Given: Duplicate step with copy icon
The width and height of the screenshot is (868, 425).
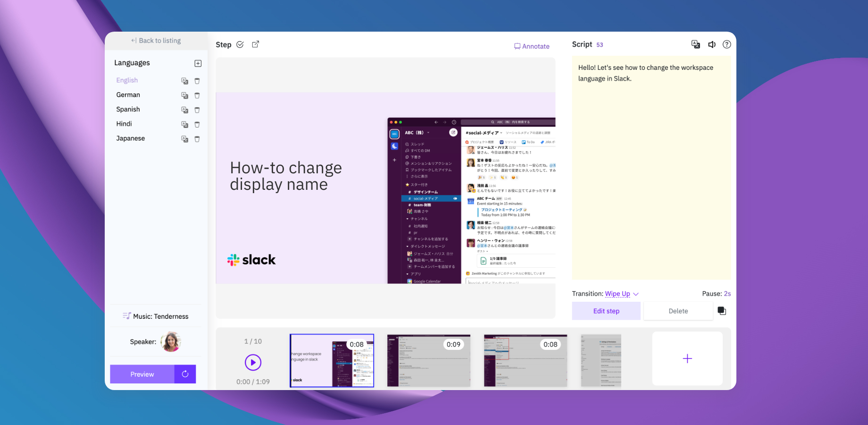Looking at the screenshot, I should point(722,311).
